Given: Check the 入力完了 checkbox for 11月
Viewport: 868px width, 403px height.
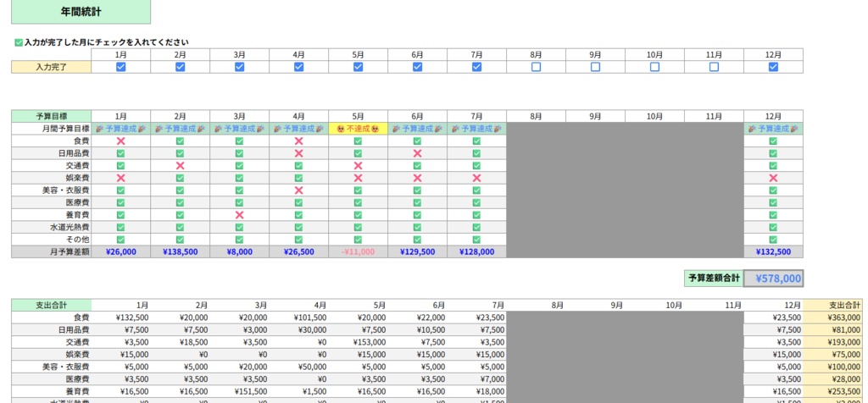Looking at the screenshot, I should tap(714, 67).
